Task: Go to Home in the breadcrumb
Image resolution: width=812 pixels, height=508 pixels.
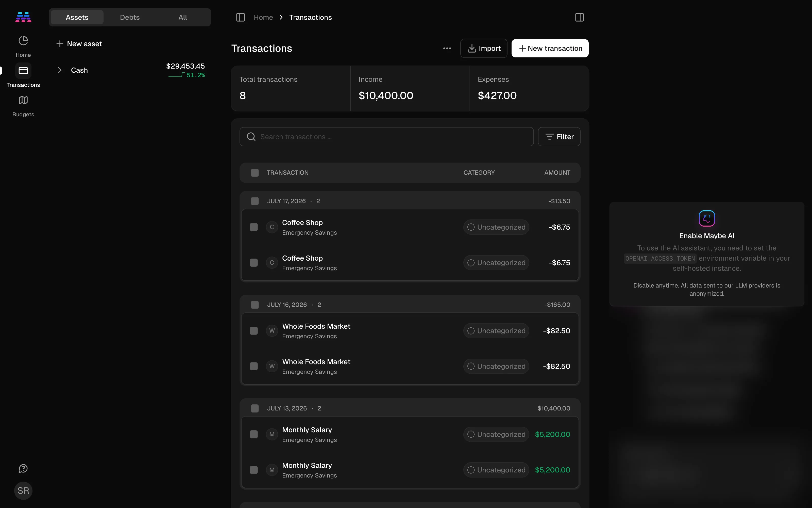Action: point(263,17)
